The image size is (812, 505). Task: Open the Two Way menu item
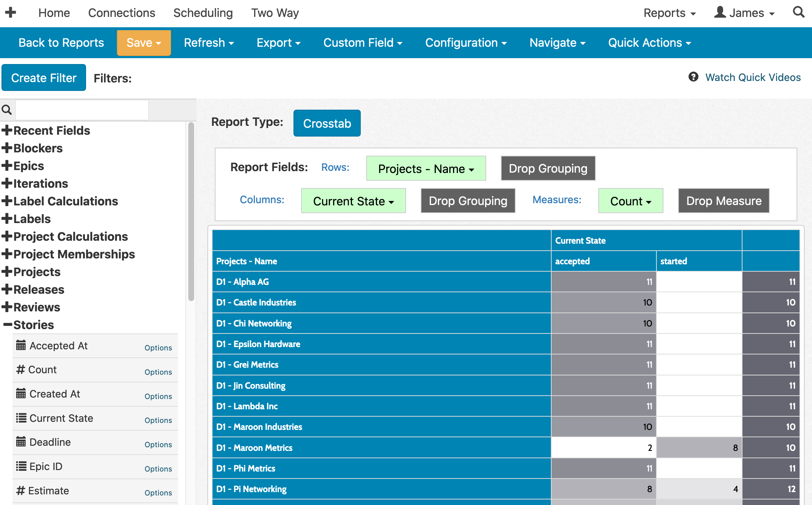click(275, 13)
